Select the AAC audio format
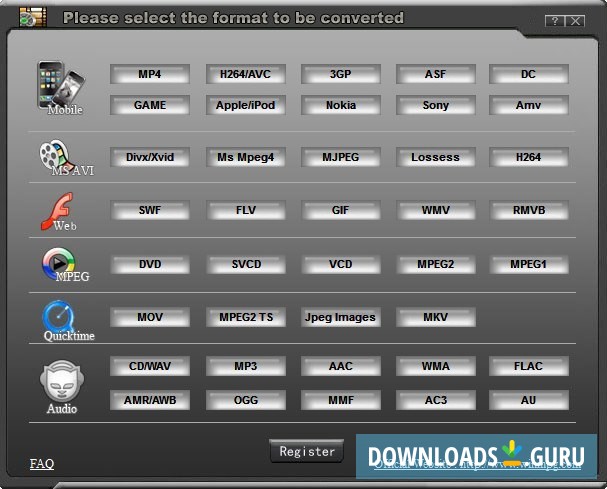 341,366
